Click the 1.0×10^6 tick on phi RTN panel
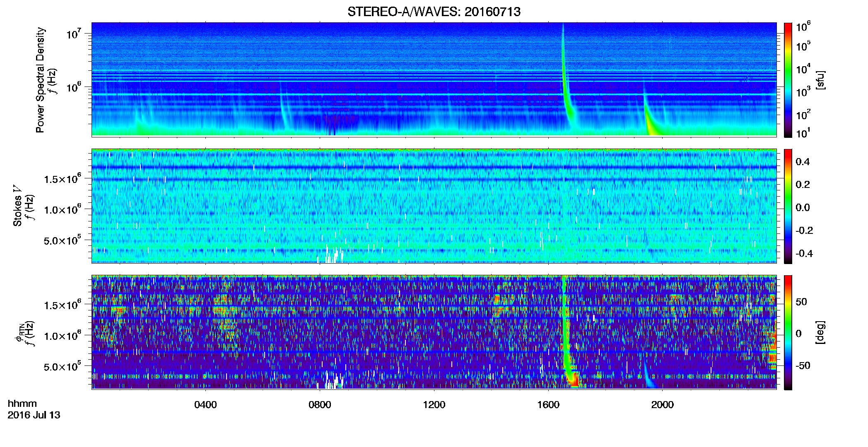Screen dimensions: 868x447 62,336
